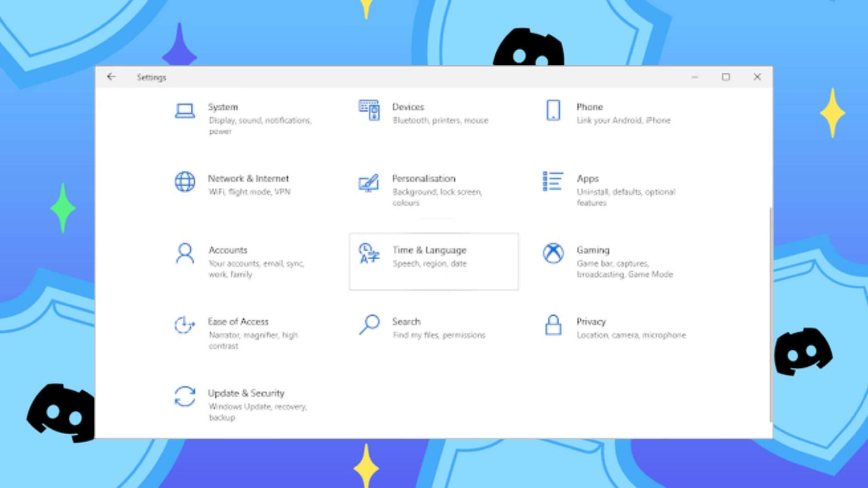Open the Privacy settings label

(591, 322)
